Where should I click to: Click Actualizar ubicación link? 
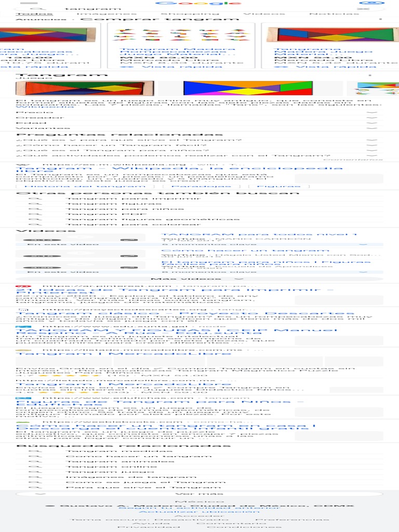199,512
